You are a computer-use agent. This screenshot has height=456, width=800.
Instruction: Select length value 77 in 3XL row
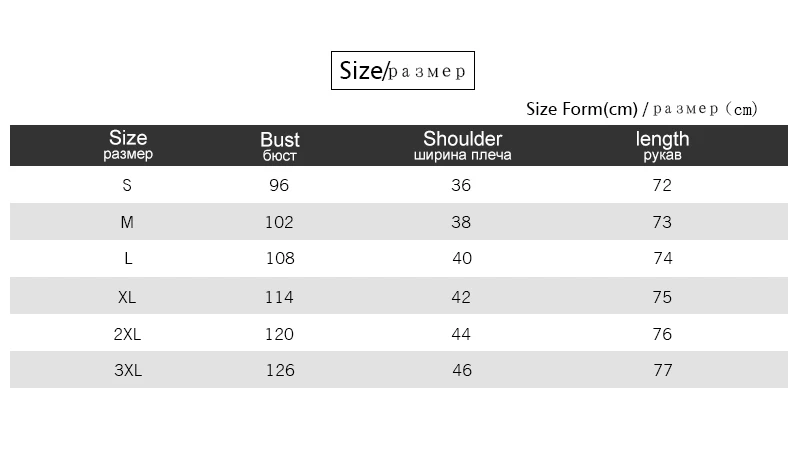[662, 371]
